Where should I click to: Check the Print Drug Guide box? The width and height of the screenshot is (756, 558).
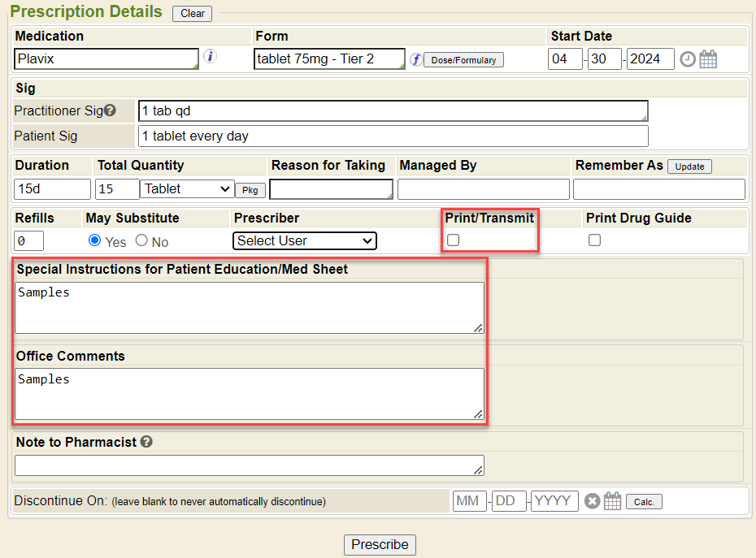(x=595, y=240)
